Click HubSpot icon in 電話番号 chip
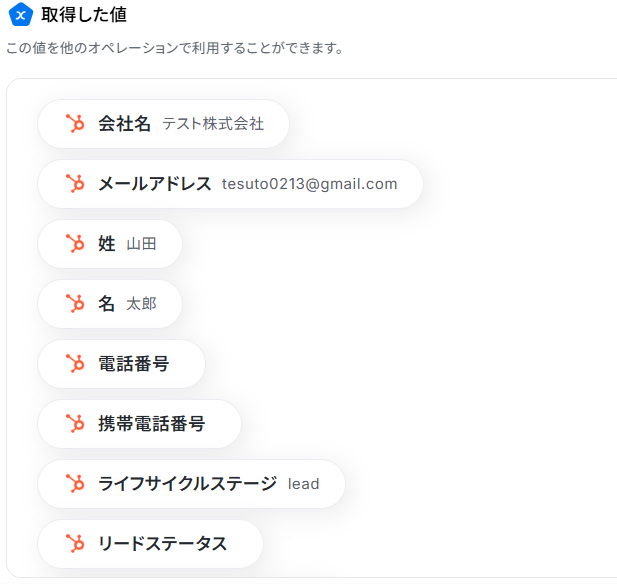The image size is (617, 584). click(x=74, y=364)
